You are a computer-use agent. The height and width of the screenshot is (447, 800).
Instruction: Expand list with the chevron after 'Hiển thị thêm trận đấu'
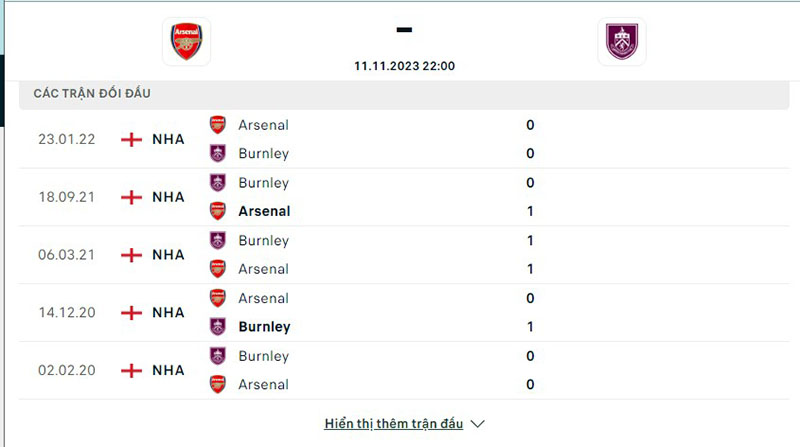478,423
